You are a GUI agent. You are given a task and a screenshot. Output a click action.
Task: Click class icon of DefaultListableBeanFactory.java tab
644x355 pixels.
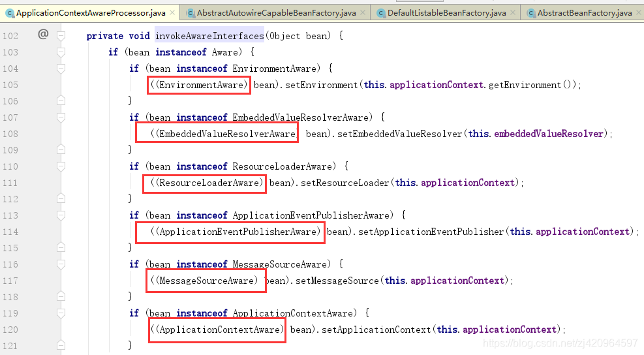click(x=381, y=13)
